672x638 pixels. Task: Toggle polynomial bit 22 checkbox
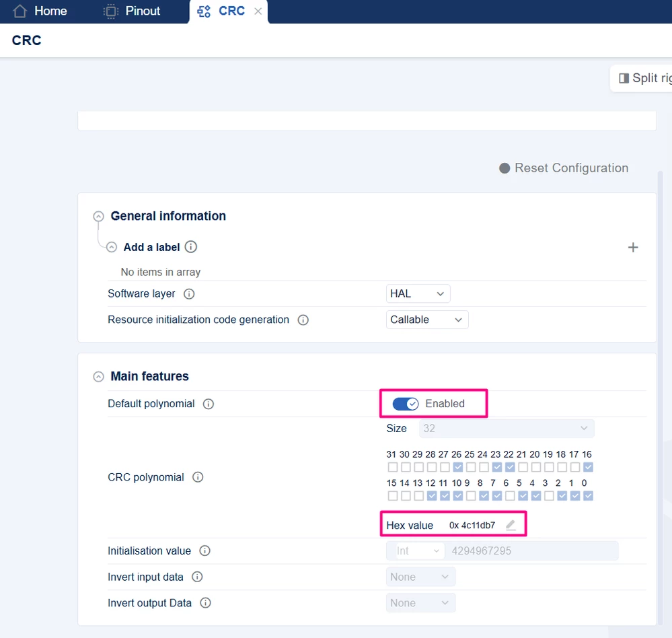[x=510, y=467]
